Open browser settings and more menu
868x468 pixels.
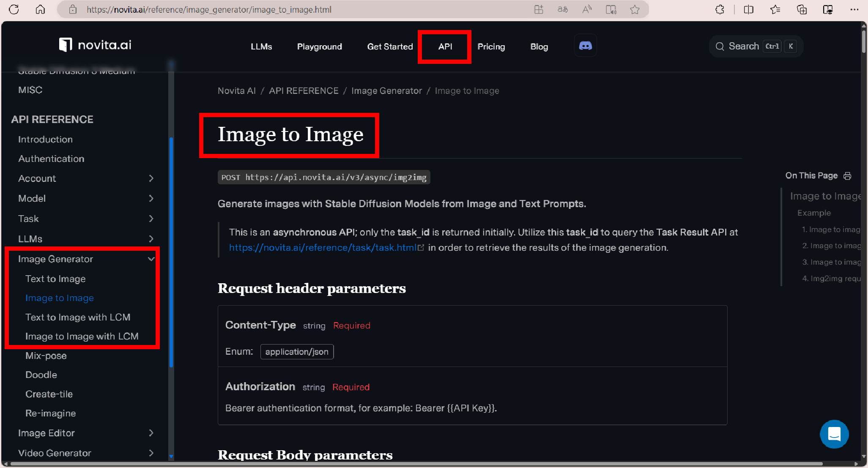point(854,9)
